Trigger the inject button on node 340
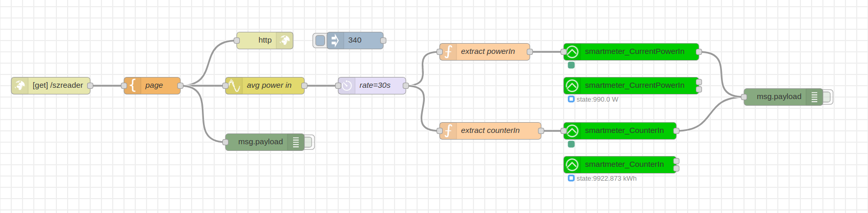This screenshot has height=213, width=868. [x=320, y=41]
